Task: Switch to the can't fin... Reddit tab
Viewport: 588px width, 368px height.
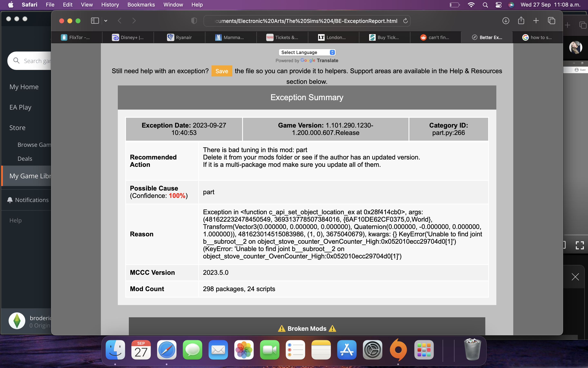Action: [x=436, y=37]
